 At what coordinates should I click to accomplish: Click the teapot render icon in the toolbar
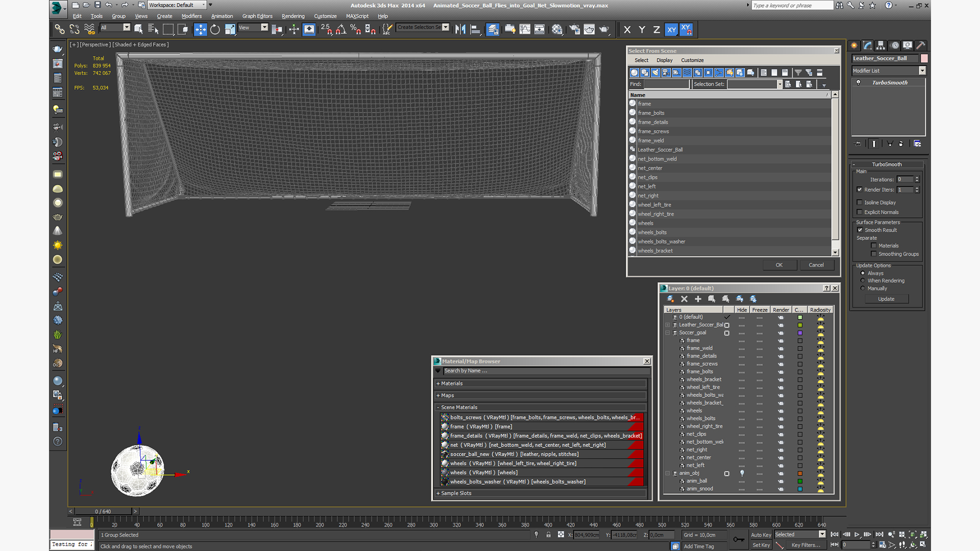tap(604, 30)
